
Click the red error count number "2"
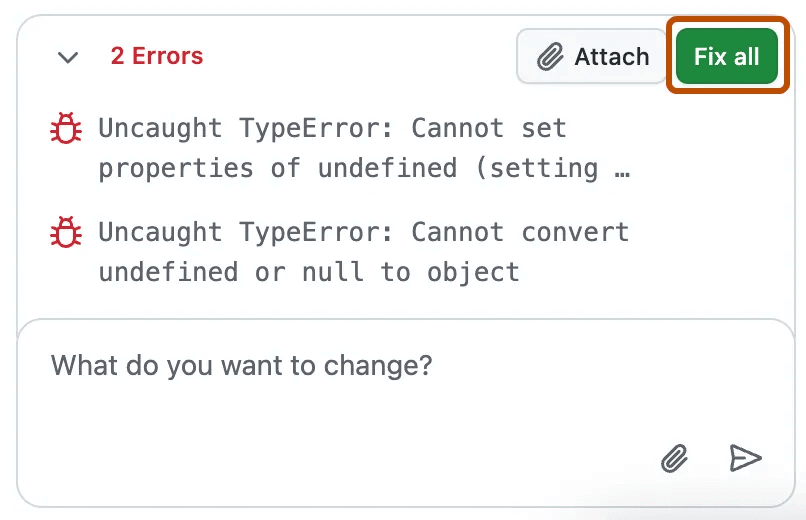point(118,56)
